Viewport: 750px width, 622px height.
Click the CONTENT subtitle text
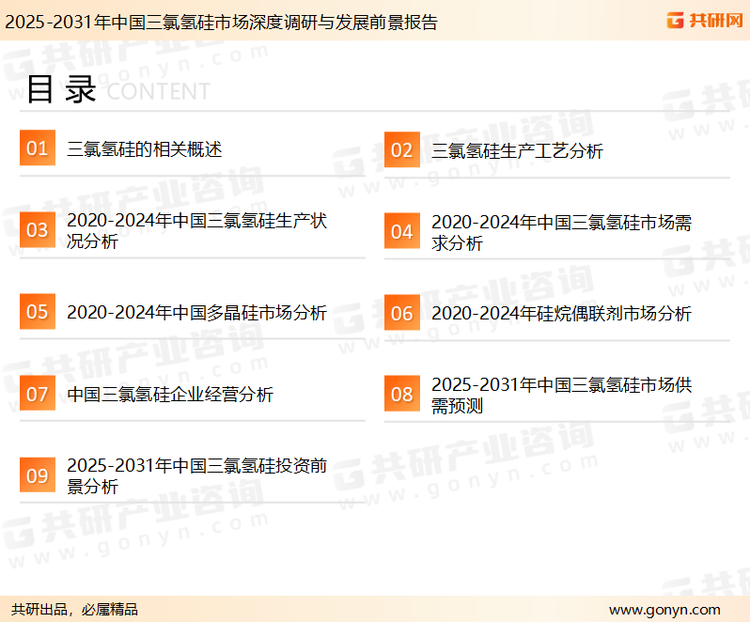(158, 91)
